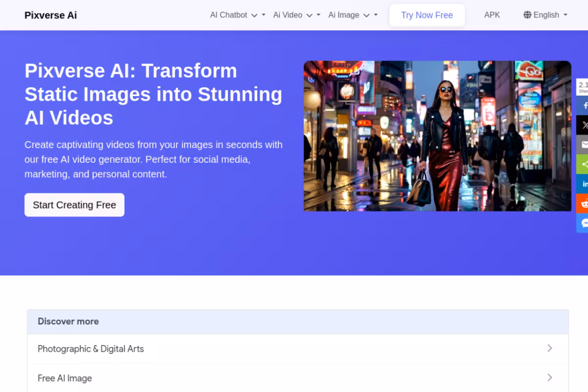
Task: Click the share count at top of share bar
Action: tap(583, 87)
